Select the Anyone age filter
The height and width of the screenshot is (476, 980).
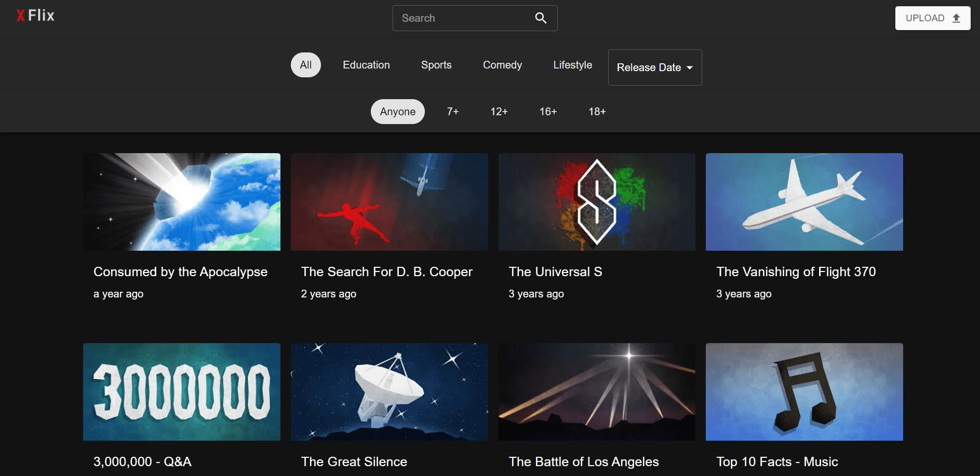[397, 112]
